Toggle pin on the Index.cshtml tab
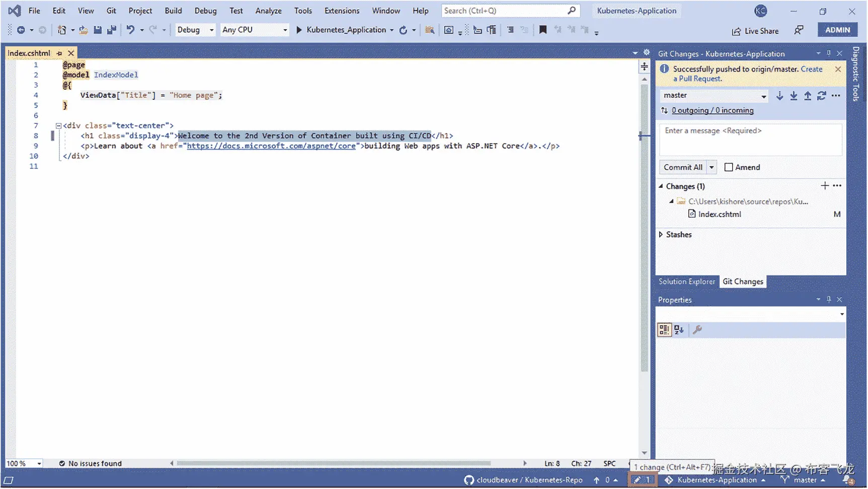This screenshot has width=868, height=489. tap(59, 53)
